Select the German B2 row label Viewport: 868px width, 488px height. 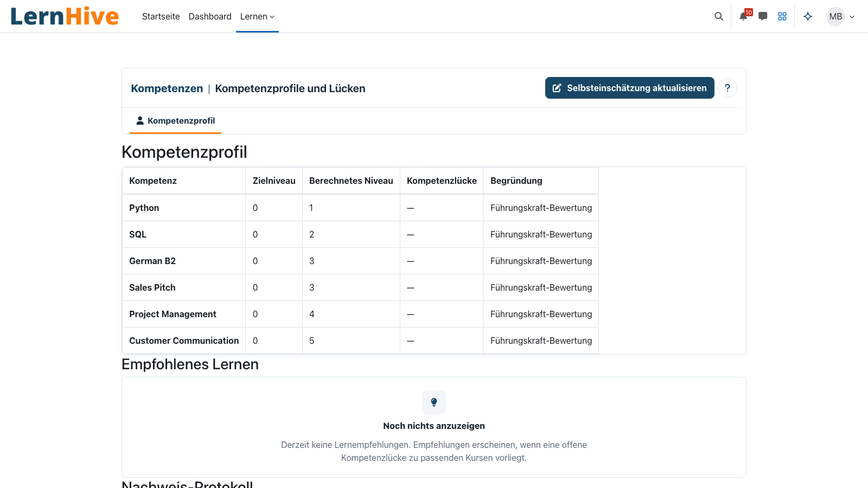point(152,261)
